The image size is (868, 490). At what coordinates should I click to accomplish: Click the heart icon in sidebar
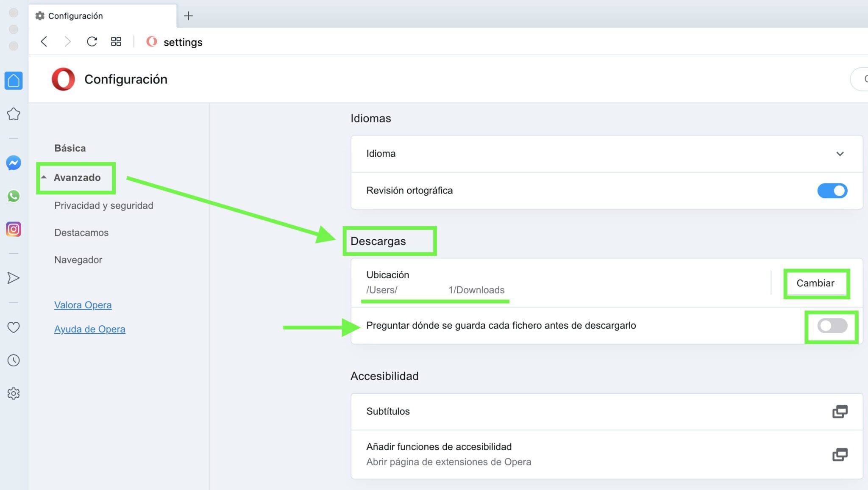tap(14, 327)
